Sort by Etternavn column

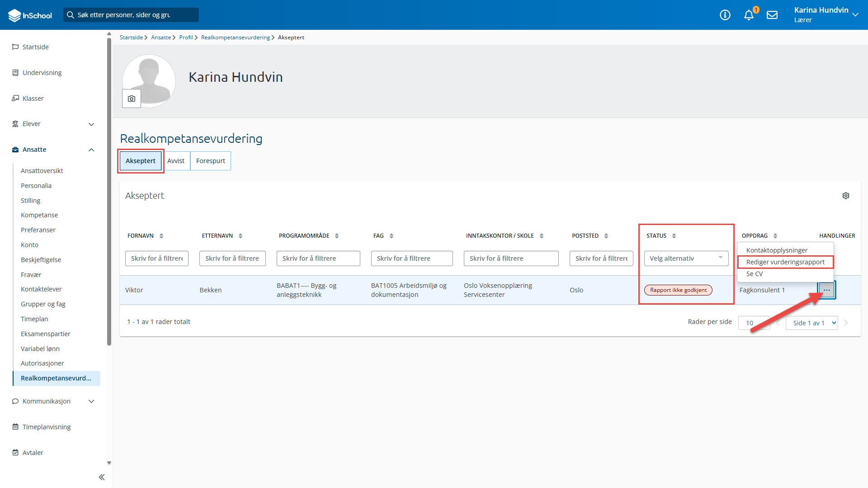tap(241, 236)
